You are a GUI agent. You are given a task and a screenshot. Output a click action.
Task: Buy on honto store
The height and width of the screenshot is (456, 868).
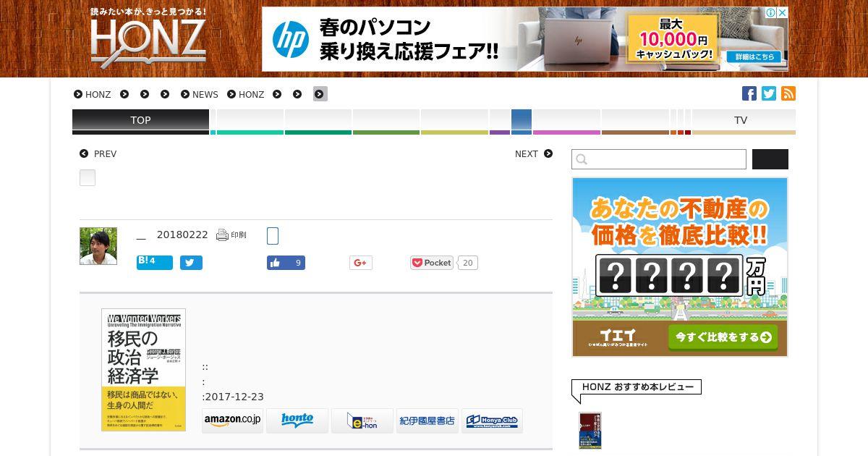click(x=297, y=421)
